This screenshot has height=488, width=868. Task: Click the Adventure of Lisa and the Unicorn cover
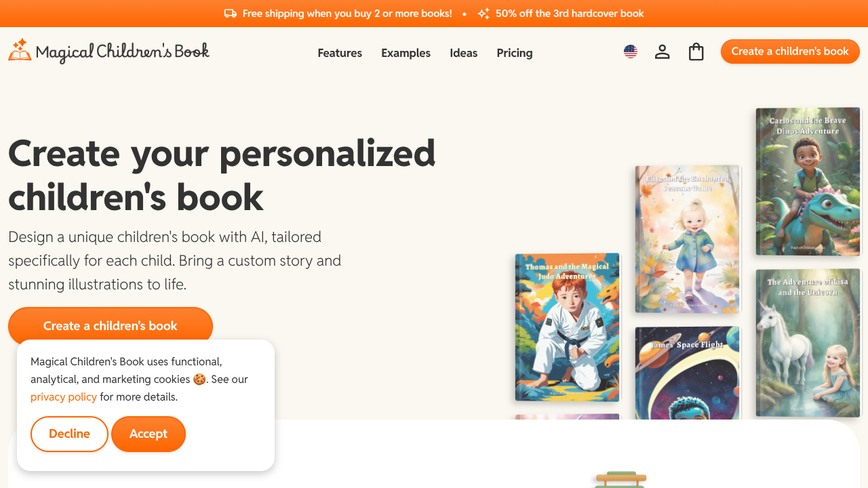coord(807,343)
